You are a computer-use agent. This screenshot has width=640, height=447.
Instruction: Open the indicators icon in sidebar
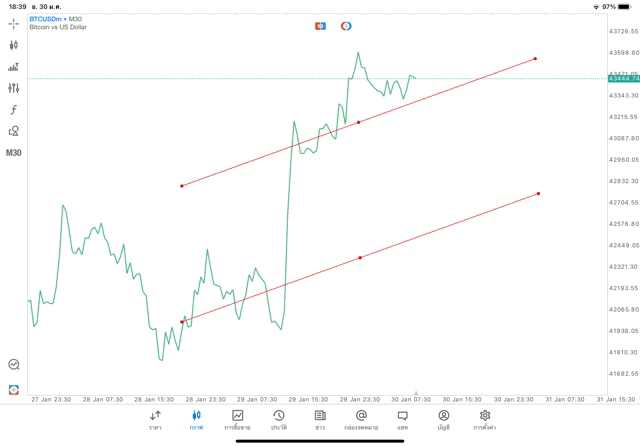14,67
